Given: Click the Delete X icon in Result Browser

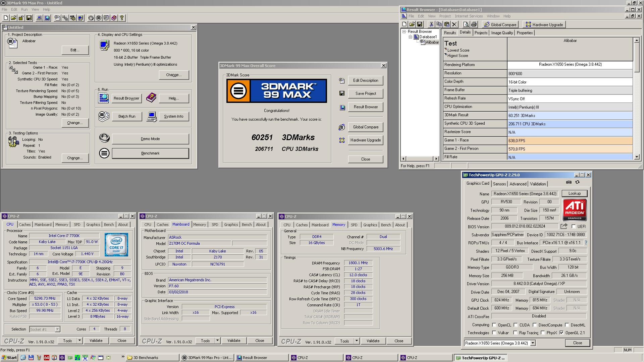Looking at the screenshot, I should click(454, 24).
